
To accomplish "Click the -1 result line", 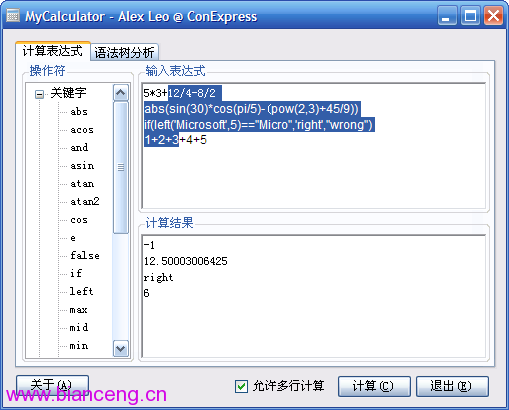I will click(x=149, y=245).
